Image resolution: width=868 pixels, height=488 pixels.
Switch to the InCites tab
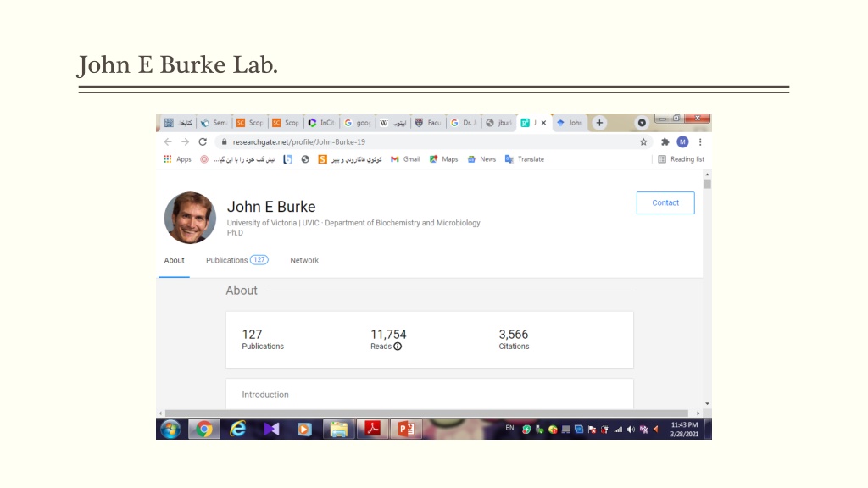[321, 123]
